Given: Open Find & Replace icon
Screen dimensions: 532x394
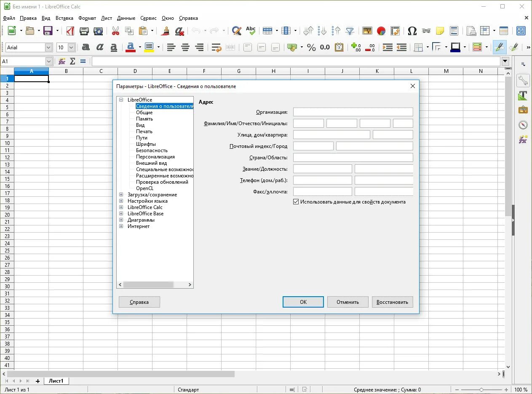Looking at the screenshot, I should [237, 31].
